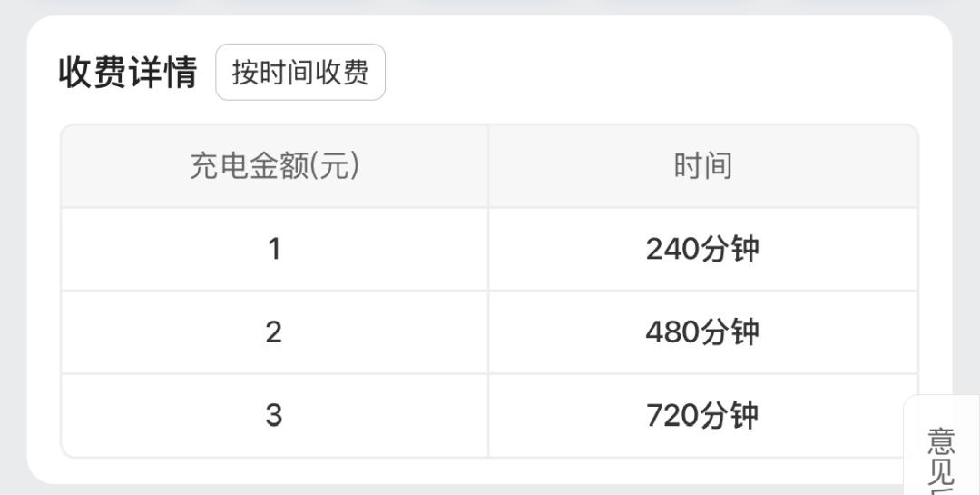Image resolution: width=980 pixels, height=495 pixels.
Task: Click the 时间 column header
Action: (x=702, y=166)
